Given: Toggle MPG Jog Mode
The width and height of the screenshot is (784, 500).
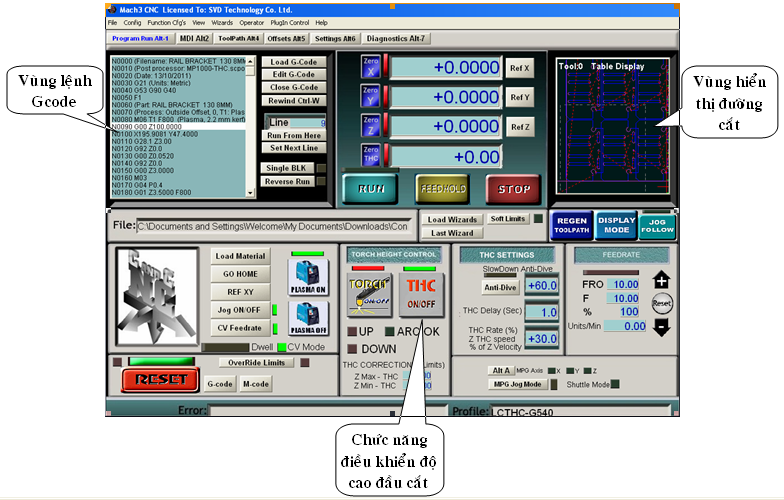Looking at the screenshot, I should (518, 384).
